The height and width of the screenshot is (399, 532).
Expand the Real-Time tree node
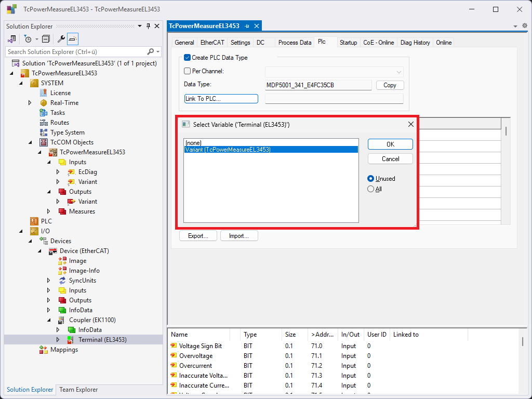[30, 103]
